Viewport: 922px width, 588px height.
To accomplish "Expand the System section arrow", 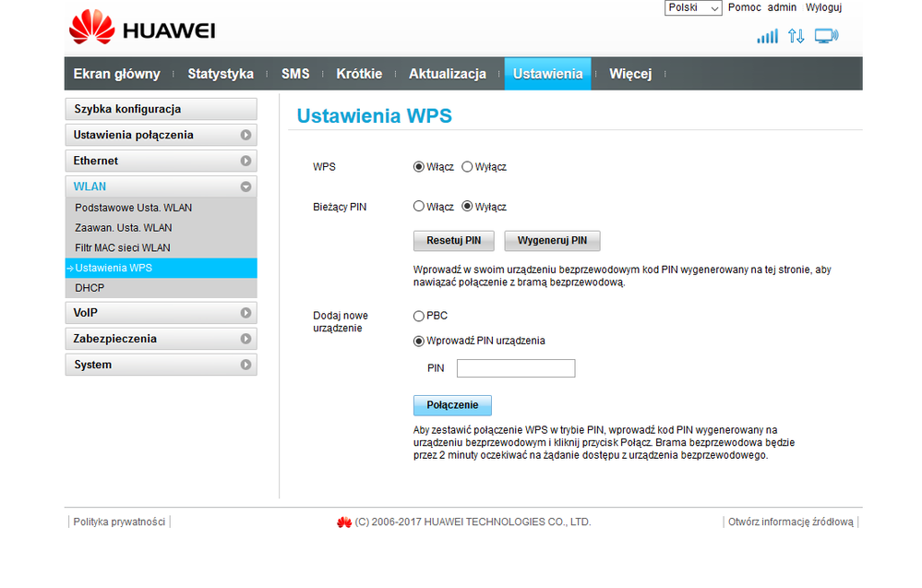I will (x=245, y=366).
